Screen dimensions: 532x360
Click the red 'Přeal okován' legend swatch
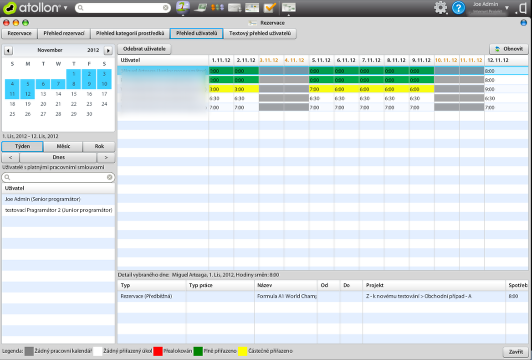point(158,351)
